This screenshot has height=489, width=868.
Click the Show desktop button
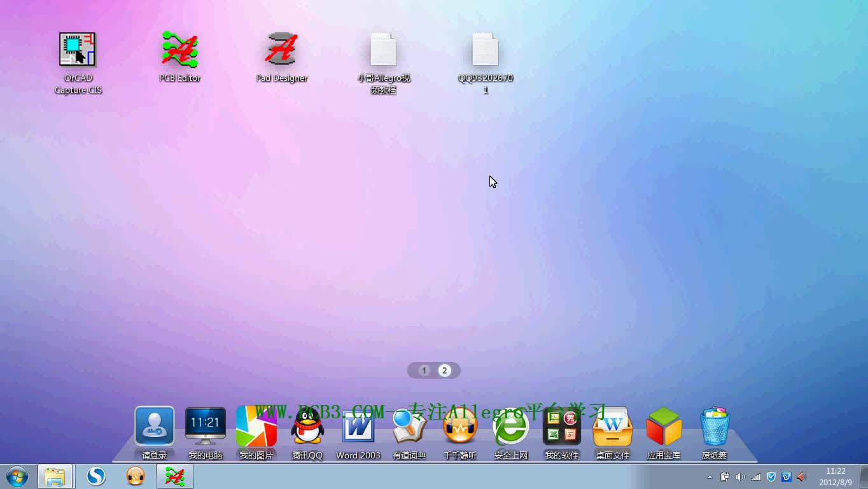863,477
